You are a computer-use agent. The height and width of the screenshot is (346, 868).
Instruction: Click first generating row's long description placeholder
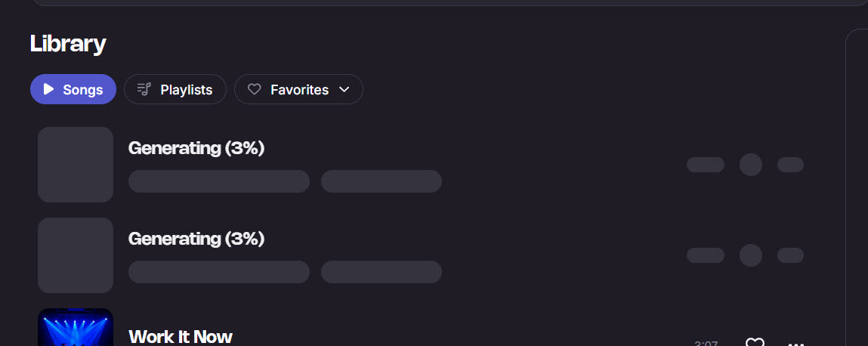click(x=219, y=181)
